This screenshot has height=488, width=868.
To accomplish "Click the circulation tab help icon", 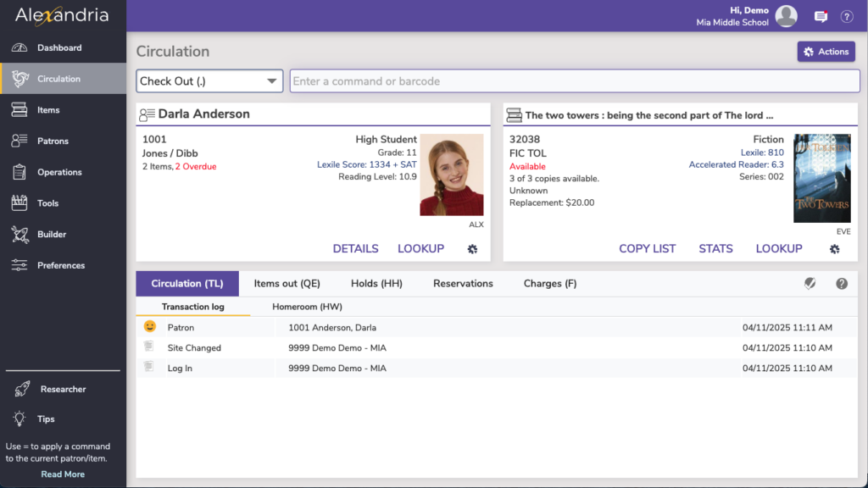I will click(x=841, y=284).
